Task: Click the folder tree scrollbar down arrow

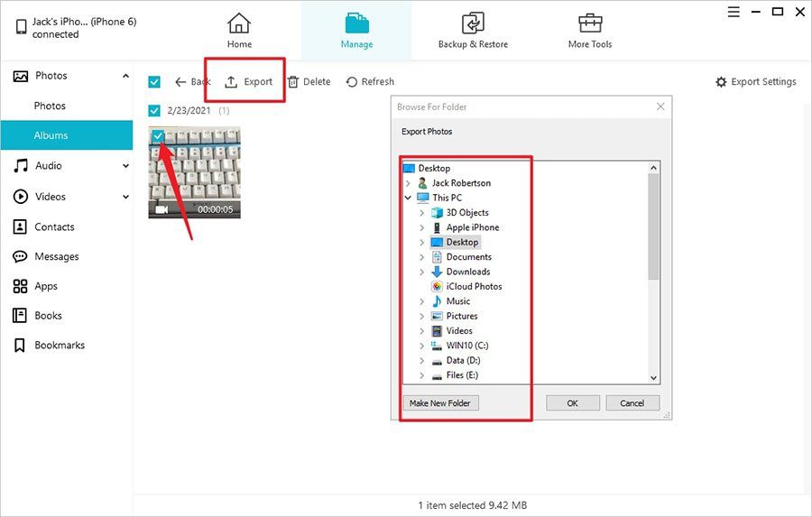Action: [x=653, y=378]
